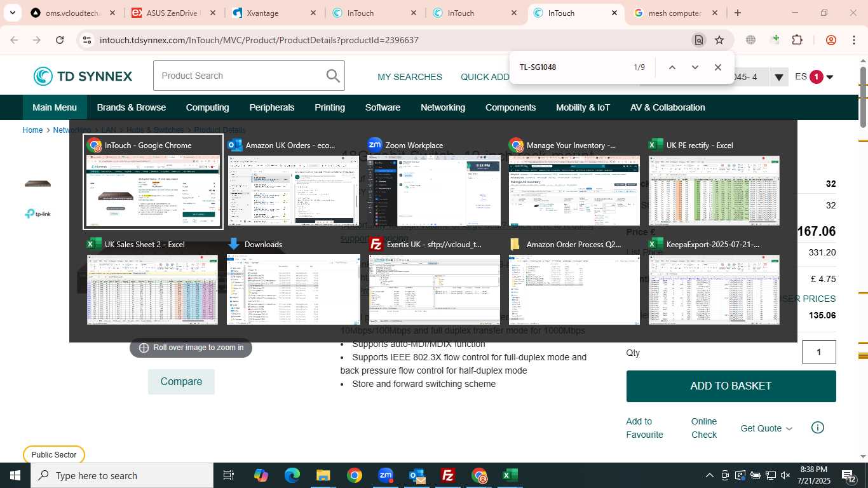Open Excel from the taskbar
868x488 pixels.
[510, 475]
